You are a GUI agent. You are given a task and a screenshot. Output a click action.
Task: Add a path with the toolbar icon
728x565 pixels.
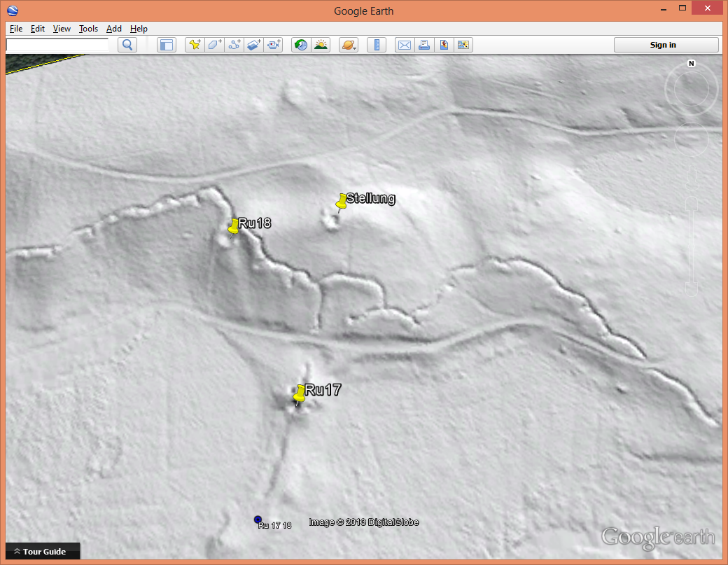(x=234, y=45)
